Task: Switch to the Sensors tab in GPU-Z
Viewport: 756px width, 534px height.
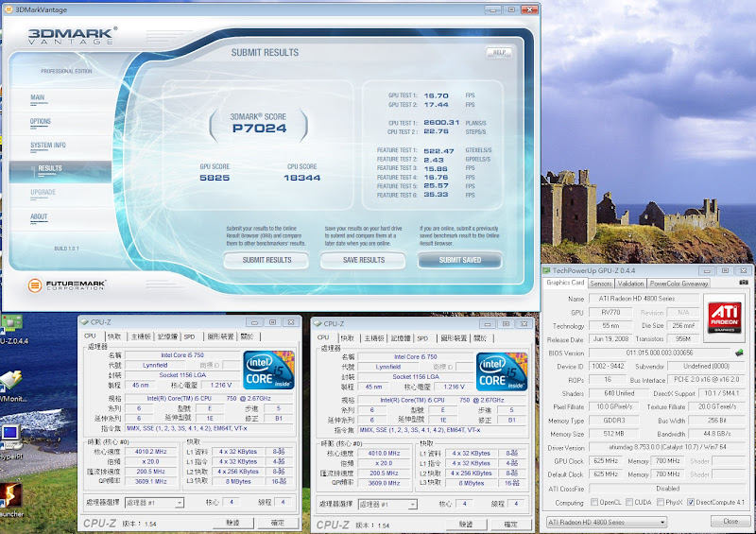Action: 601,283
